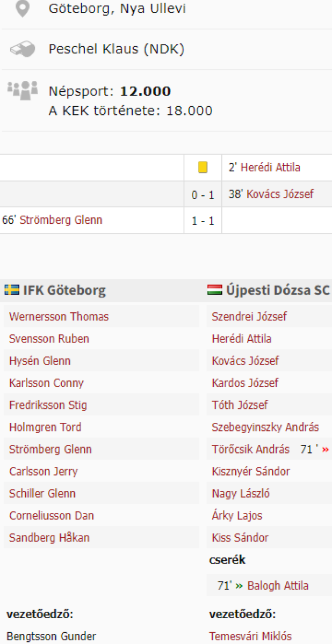Open Törőcsik András player page

pos(250,450)
